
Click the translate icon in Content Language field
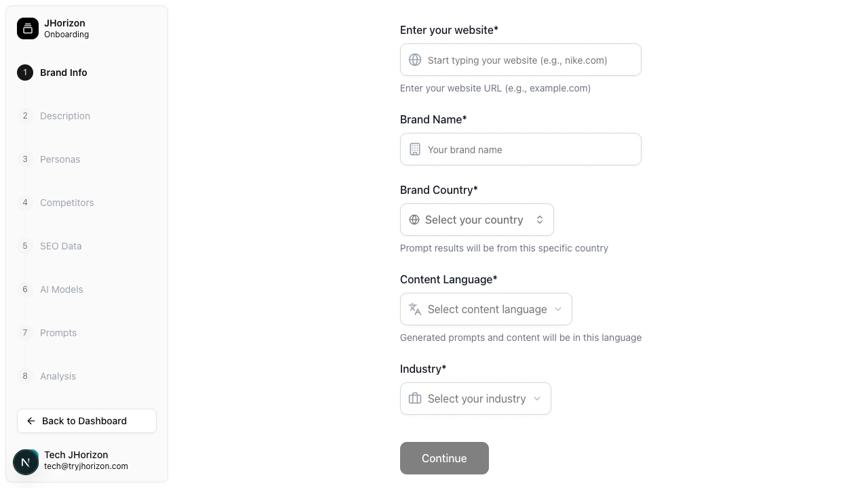414,309
